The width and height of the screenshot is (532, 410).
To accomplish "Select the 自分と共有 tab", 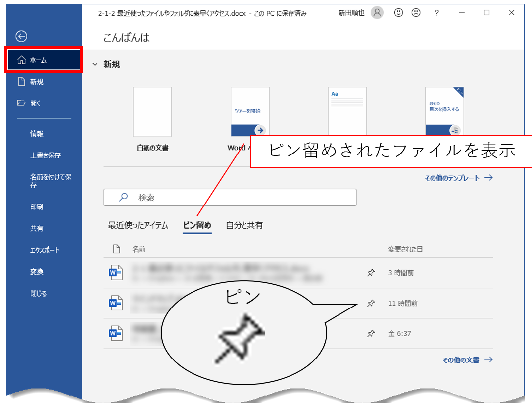I will pos(244,225).
